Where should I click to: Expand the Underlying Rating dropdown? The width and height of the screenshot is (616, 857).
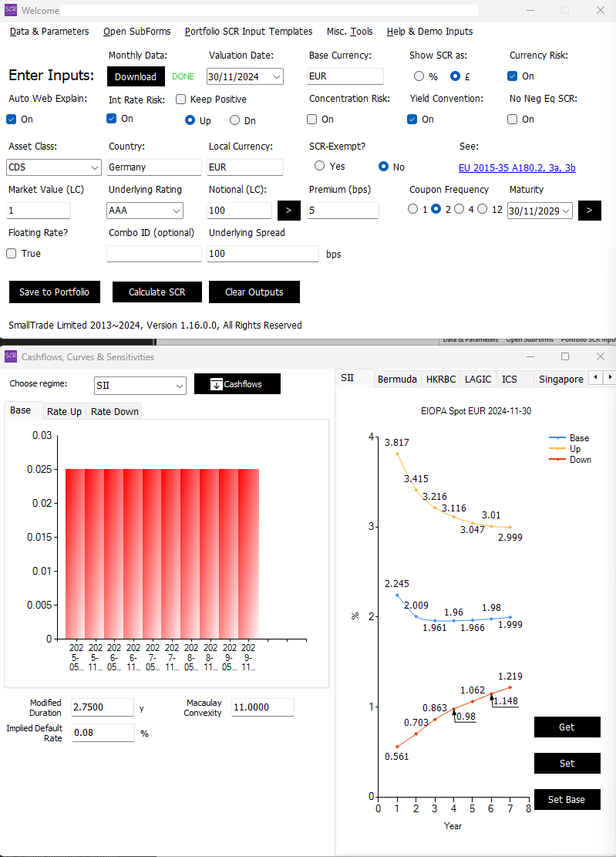click(x=177, y=211)
